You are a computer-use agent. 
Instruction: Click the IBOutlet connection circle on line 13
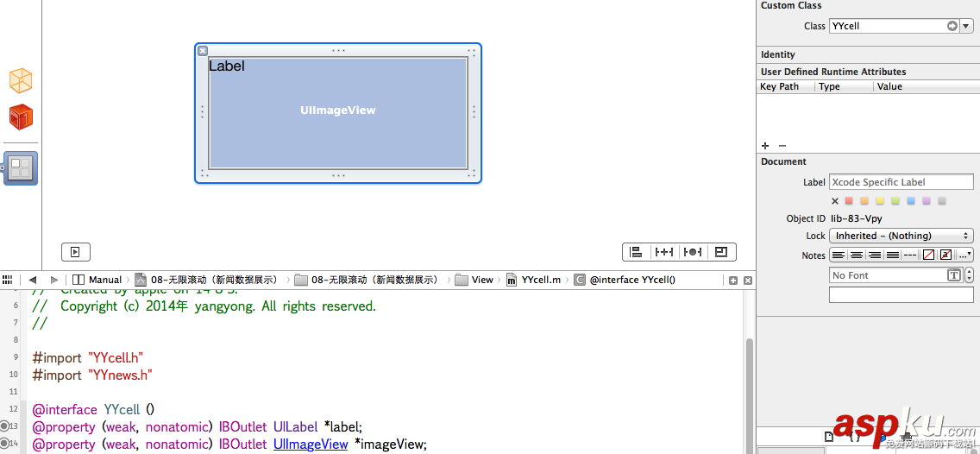coord(4,426)
